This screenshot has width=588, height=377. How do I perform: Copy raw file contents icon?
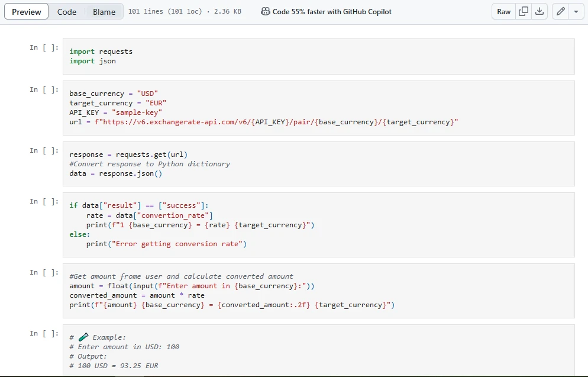(523, 12)
